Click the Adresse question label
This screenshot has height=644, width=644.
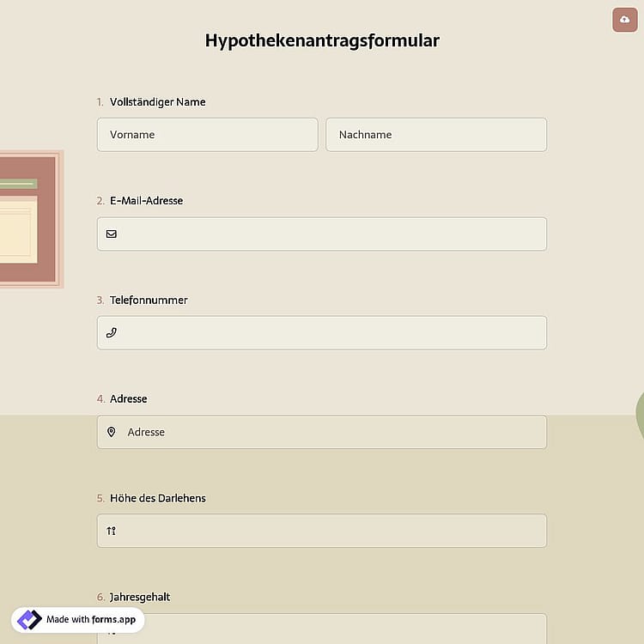pos(129,398)
